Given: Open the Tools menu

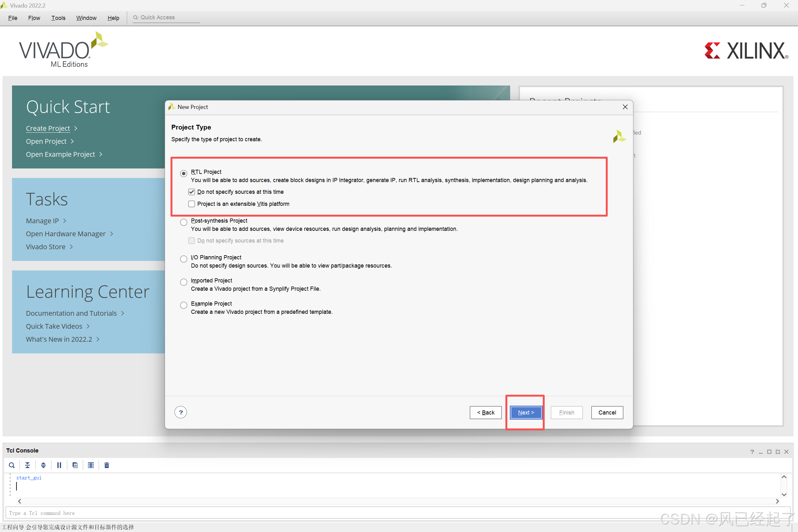Looking at the screenshot, I should coord(58,18).
